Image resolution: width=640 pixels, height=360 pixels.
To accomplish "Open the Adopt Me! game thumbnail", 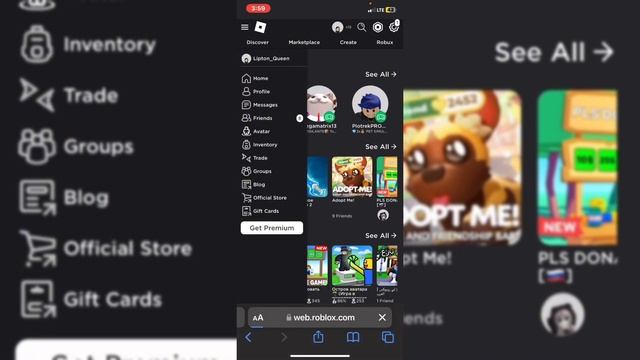I will click(352, 177).
